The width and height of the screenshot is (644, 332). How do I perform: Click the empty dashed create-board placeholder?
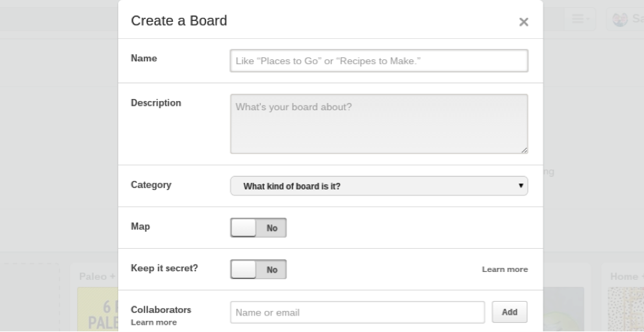30,298
